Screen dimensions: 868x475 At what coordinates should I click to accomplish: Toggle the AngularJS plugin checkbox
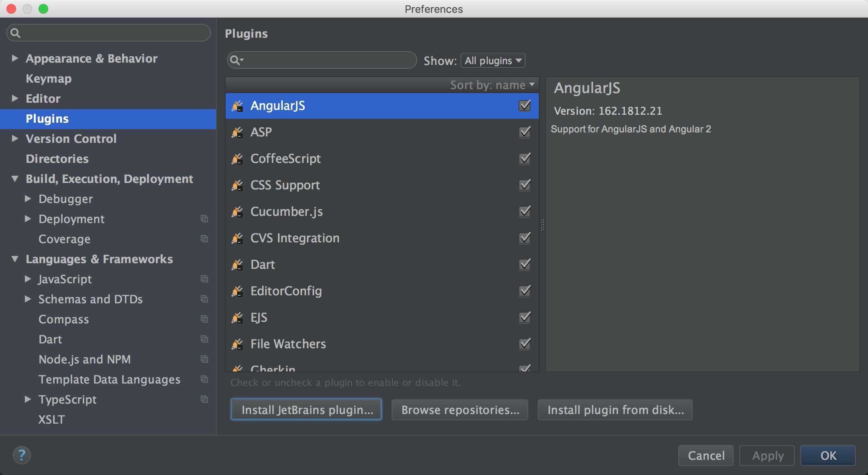coord(524,105)
